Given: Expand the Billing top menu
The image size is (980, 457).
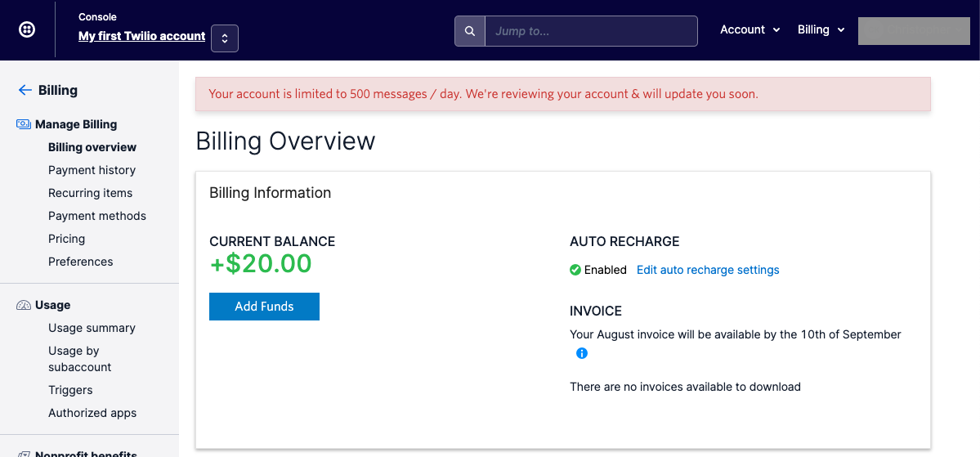Looking at the screenshot, I should [x=821, y=29].
